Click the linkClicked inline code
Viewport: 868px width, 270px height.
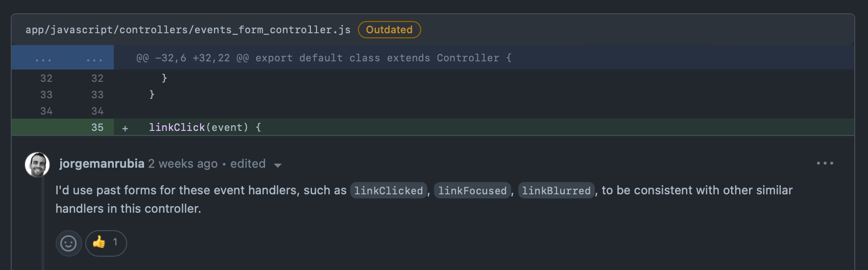389,191
